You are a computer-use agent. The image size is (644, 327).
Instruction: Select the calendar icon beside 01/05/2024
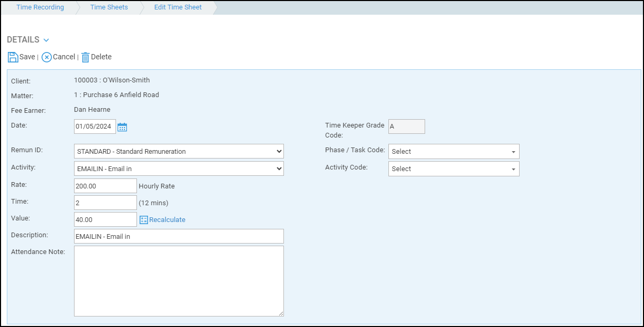coord(123,126)
